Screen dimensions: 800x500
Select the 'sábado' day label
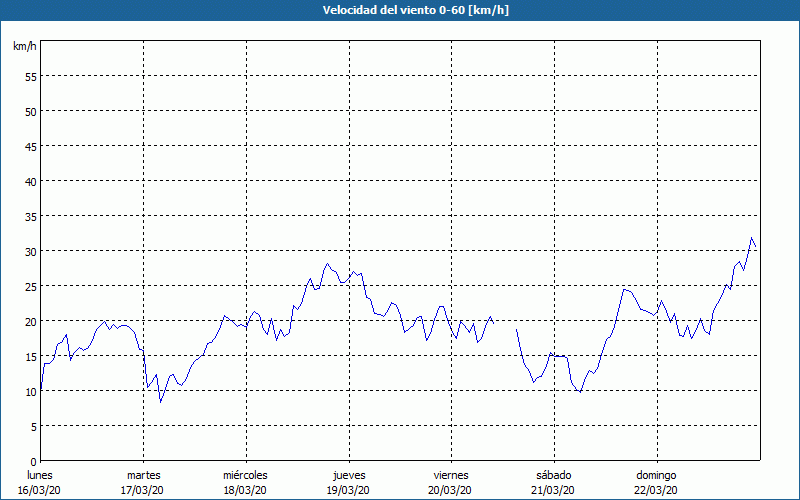(x=554, y=475)
